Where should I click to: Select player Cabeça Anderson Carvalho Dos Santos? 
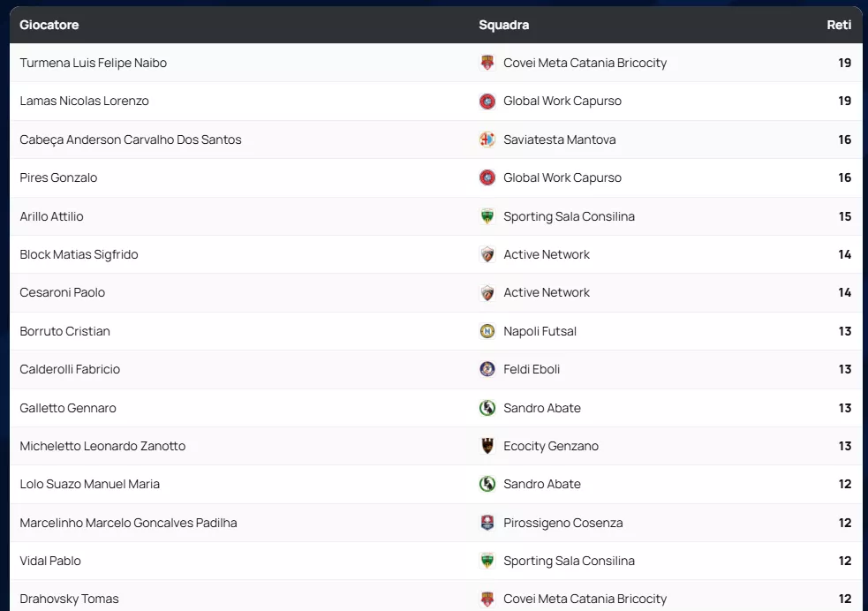131,140
